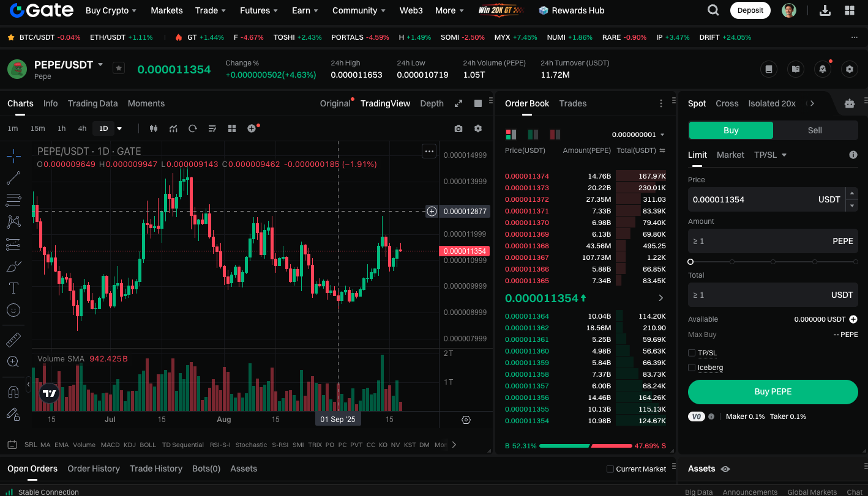Open the forecasting and measurement tools

pyautogui.click(x=13, y=245)
